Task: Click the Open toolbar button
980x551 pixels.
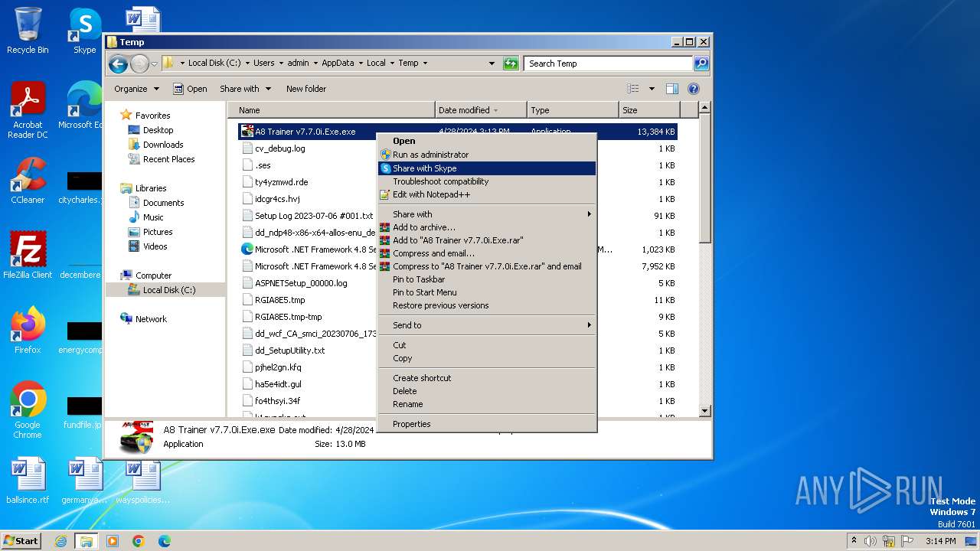Action: click(190, 89)
